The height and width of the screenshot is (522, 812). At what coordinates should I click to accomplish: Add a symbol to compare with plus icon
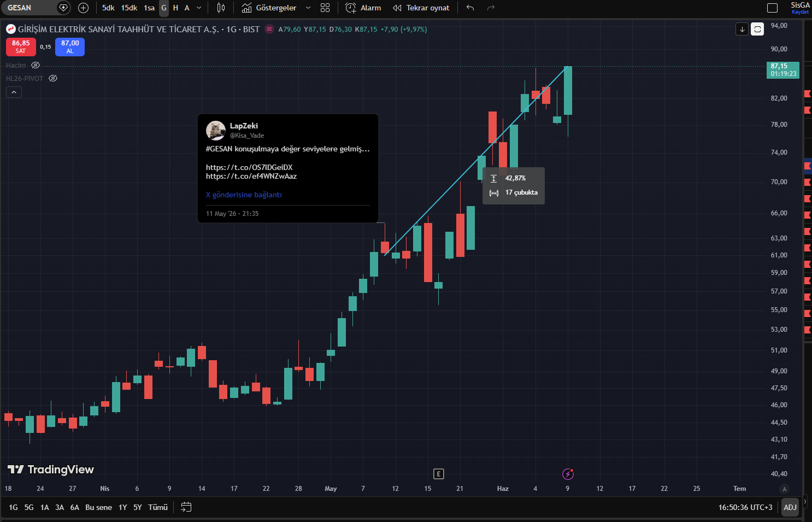[83, 8]
